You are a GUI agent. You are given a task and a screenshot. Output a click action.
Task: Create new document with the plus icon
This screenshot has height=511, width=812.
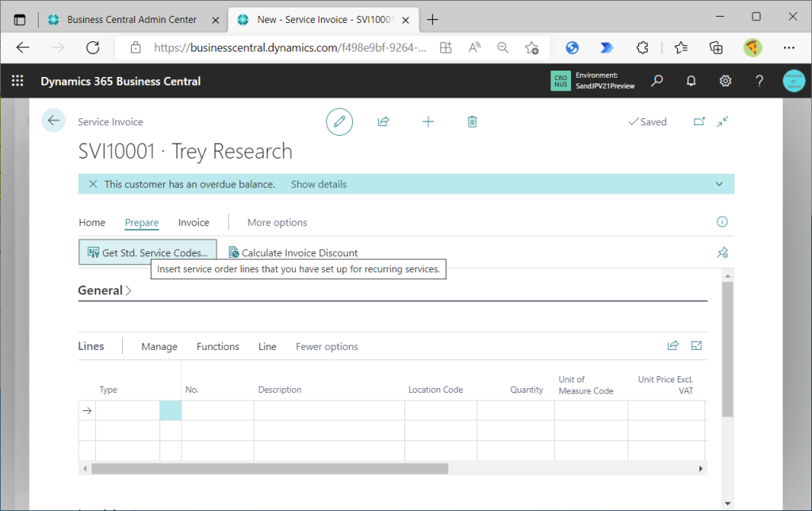click(428, 121)
